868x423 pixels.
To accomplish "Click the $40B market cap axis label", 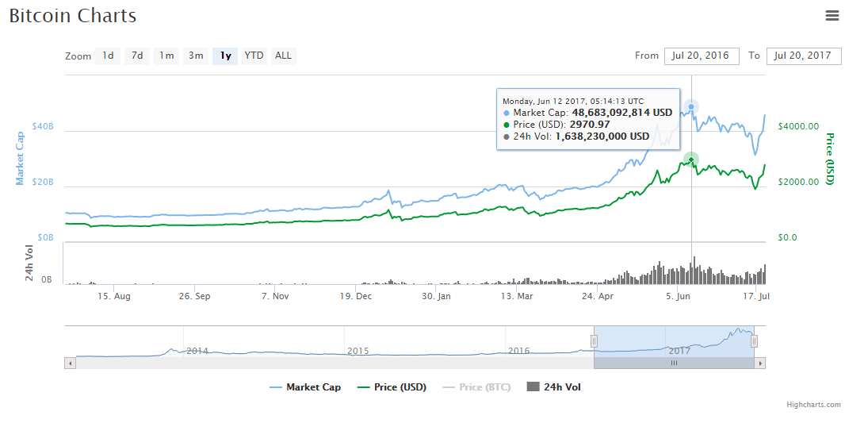I will [43, 127].
